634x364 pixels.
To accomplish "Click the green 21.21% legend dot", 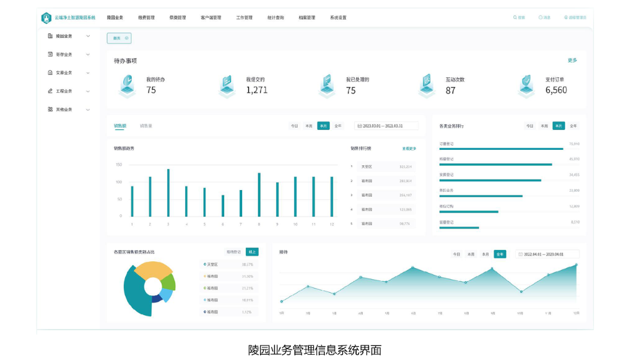I will (x=205, y=288).
